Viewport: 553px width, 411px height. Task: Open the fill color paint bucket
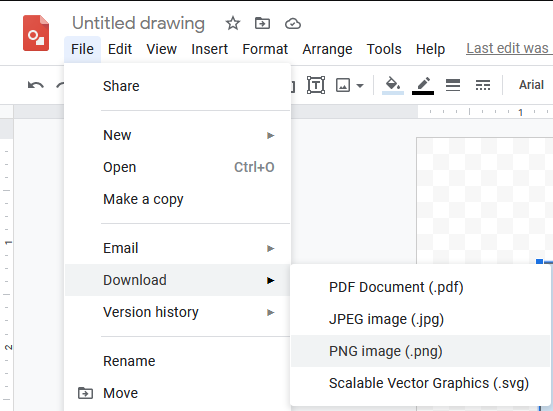click(393, 86)
